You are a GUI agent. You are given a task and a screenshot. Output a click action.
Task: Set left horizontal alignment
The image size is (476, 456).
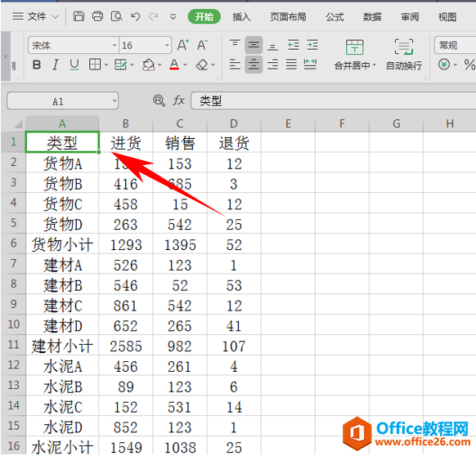(235, 65)
